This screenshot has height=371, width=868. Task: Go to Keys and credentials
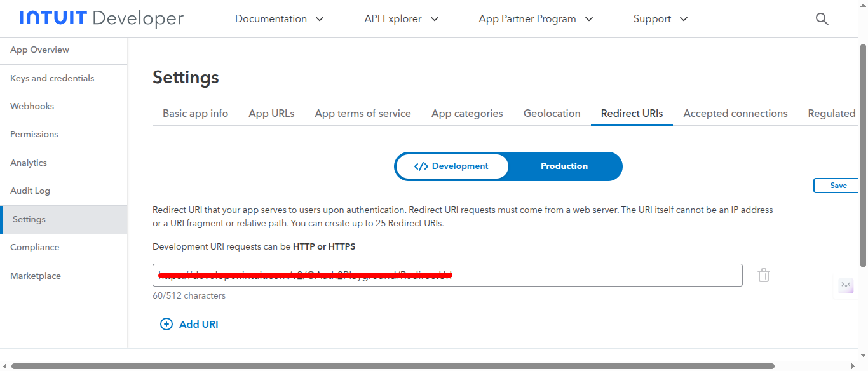point(52,78)
